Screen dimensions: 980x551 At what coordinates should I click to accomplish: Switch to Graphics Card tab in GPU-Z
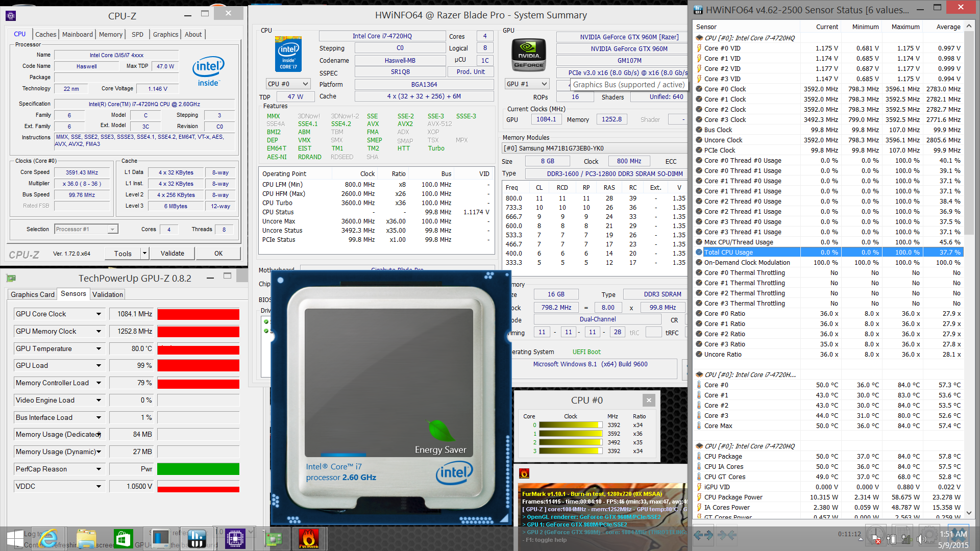coord(33,294)
